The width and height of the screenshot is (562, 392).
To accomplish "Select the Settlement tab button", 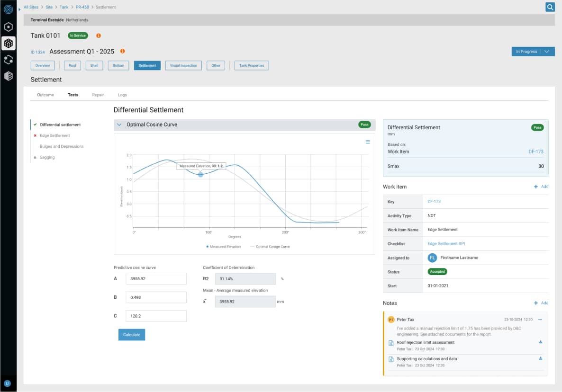I will 147,65.
